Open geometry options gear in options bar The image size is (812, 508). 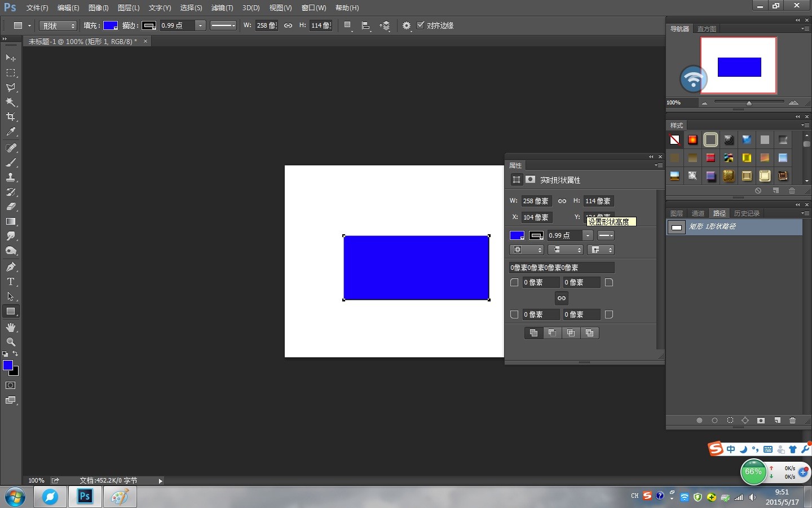tap(407, 25)
